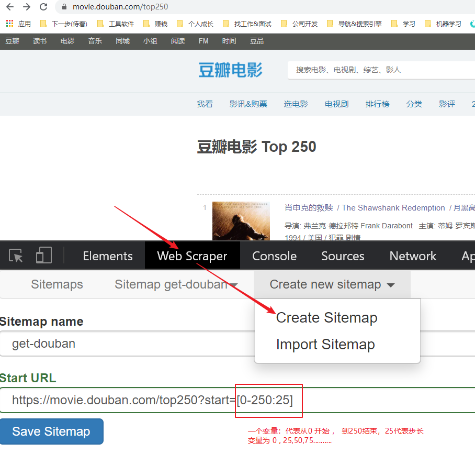Click the Start URL input field

pos(237,400)
